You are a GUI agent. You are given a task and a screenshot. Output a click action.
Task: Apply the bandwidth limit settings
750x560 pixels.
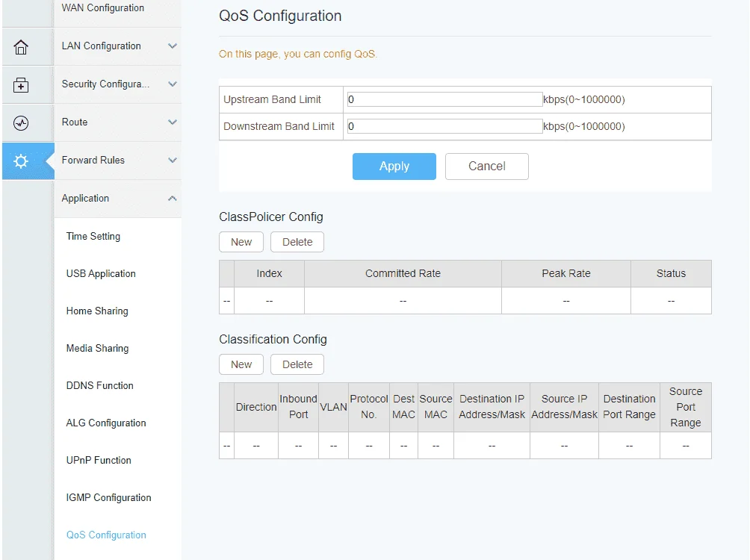pos(394,167)
